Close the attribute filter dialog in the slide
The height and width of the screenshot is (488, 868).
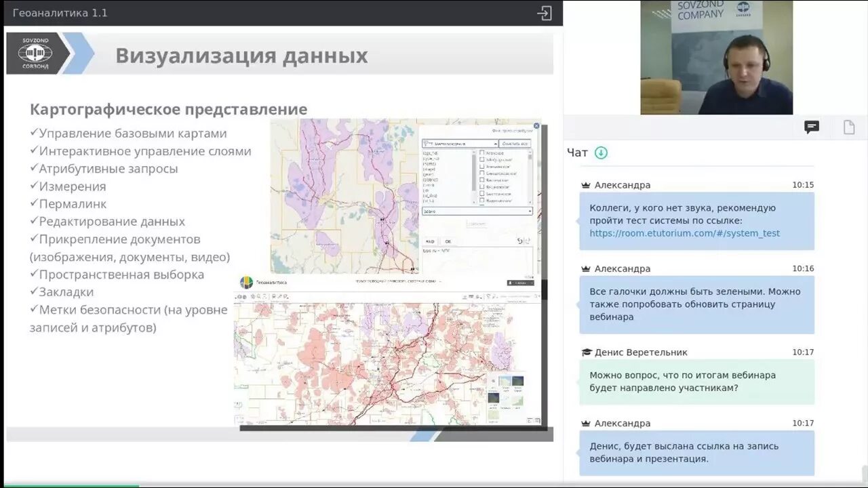tap(536, 125)
